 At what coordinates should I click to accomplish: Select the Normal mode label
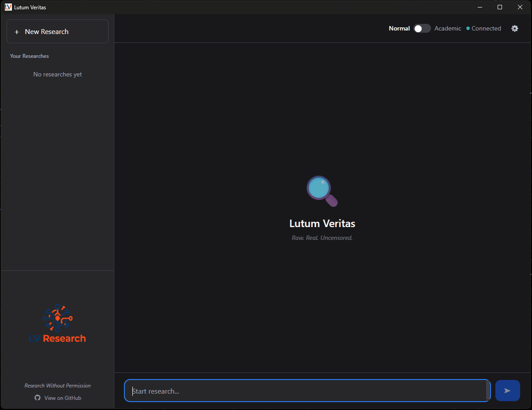[x=399, y=28]
